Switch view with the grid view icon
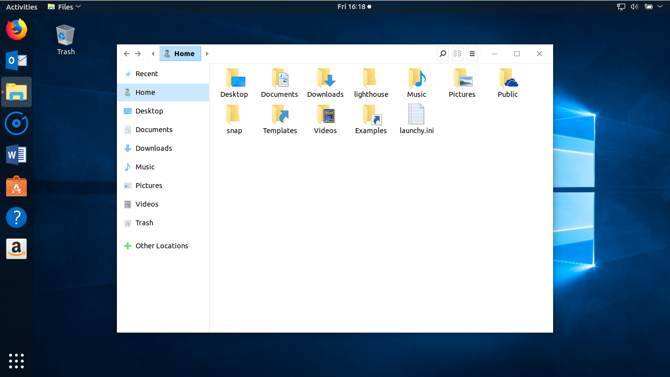This screenshot has width=670, height=377. [457, 53]
